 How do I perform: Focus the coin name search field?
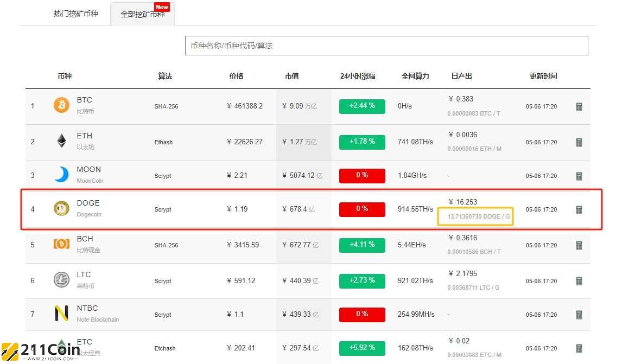point(386,46)
